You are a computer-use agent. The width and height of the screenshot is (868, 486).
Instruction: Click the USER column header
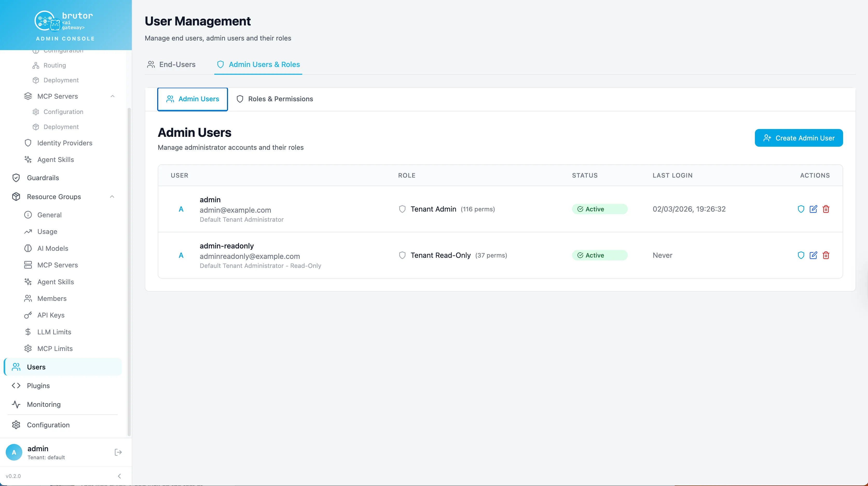click(x=179, y=176)
